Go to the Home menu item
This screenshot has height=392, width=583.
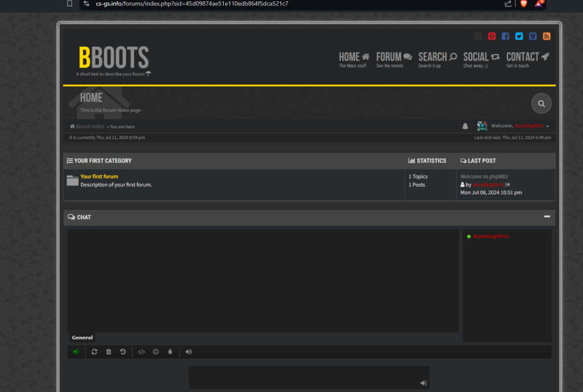pos(355,60)
